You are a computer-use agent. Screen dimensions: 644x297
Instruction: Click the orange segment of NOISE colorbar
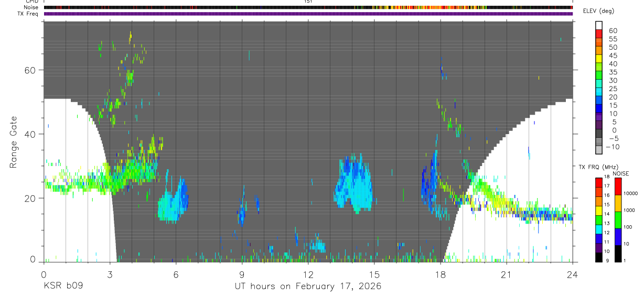(618, 203)
